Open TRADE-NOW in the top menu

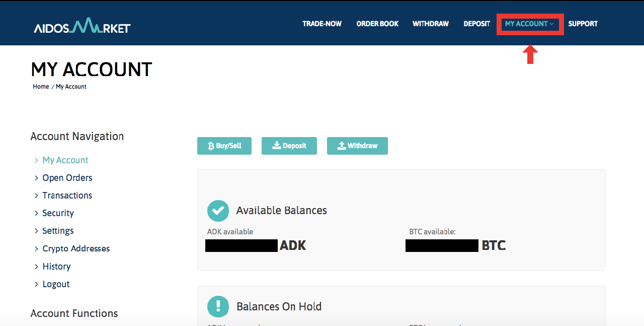click(322, 24)
